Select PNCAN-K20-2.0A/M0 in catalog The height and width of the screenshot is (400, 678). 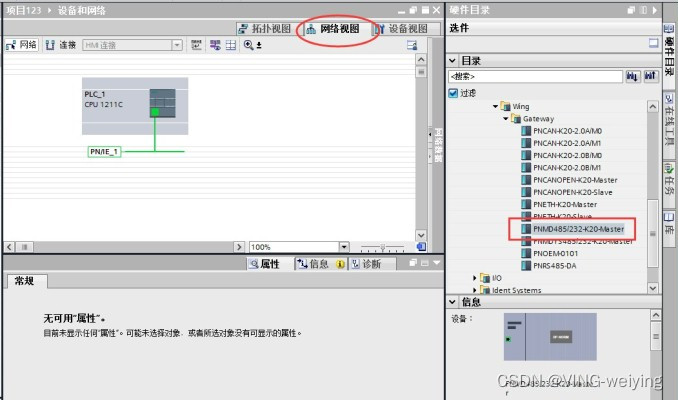click(x=567, y=131)
